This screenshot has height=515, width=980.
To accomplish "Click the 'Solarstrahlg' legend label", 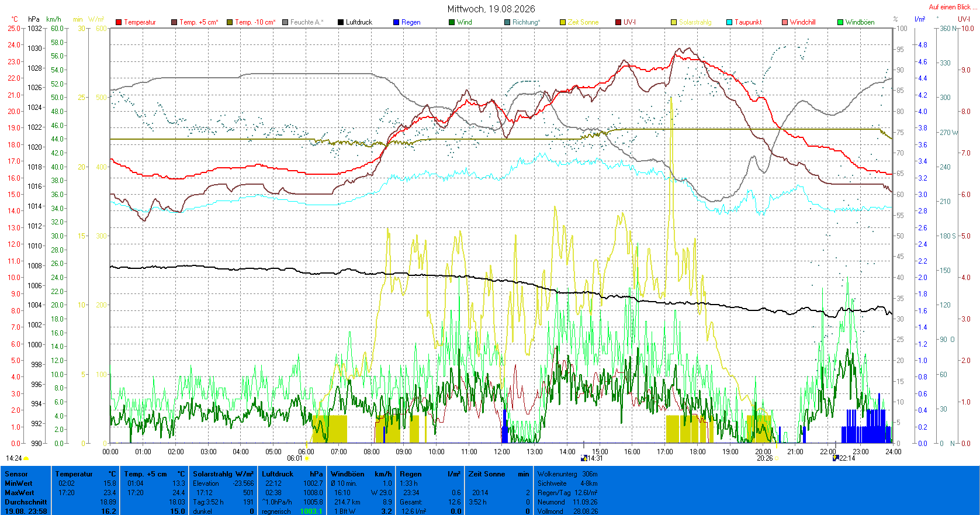I will [x=695, y=22].
